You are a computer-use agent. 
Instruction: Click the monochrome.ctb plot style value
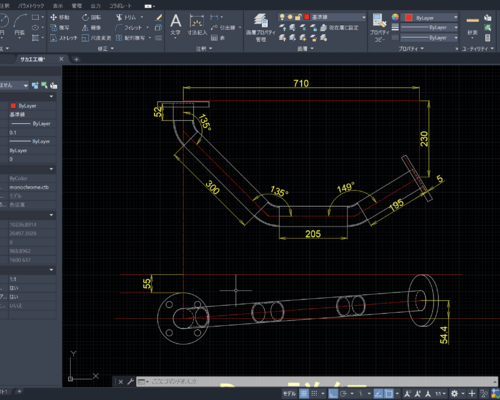click(x=29, y=187)
